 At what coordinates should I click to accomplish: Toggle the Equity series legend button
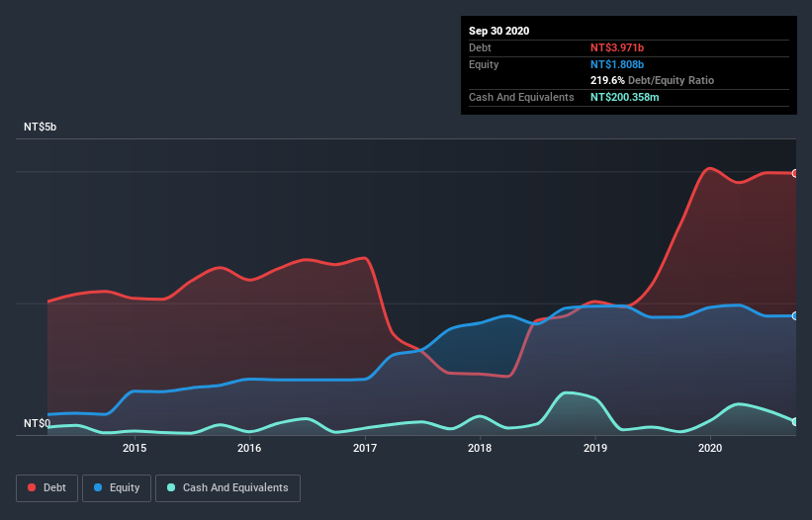[117, 488]
